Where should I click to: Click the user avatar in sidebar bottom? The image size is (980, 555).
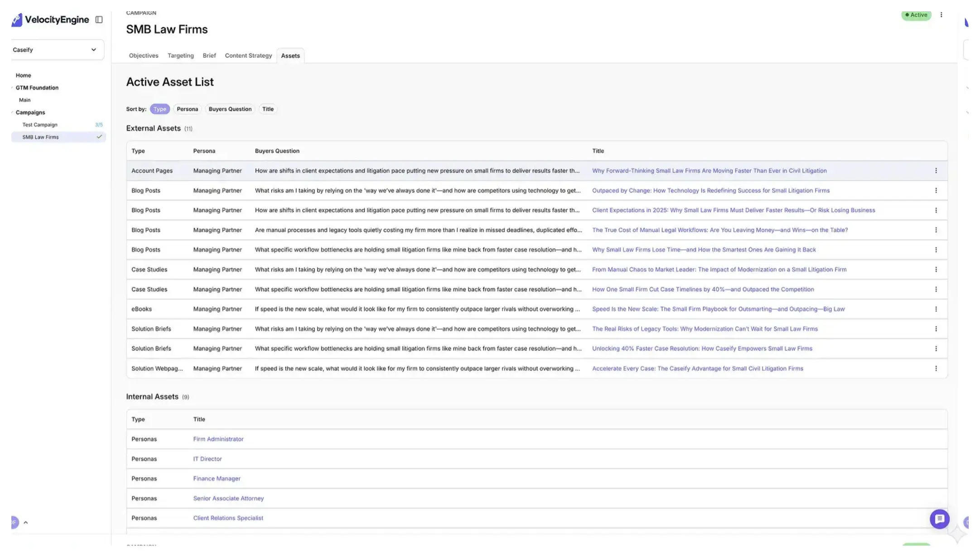(14, 522)
